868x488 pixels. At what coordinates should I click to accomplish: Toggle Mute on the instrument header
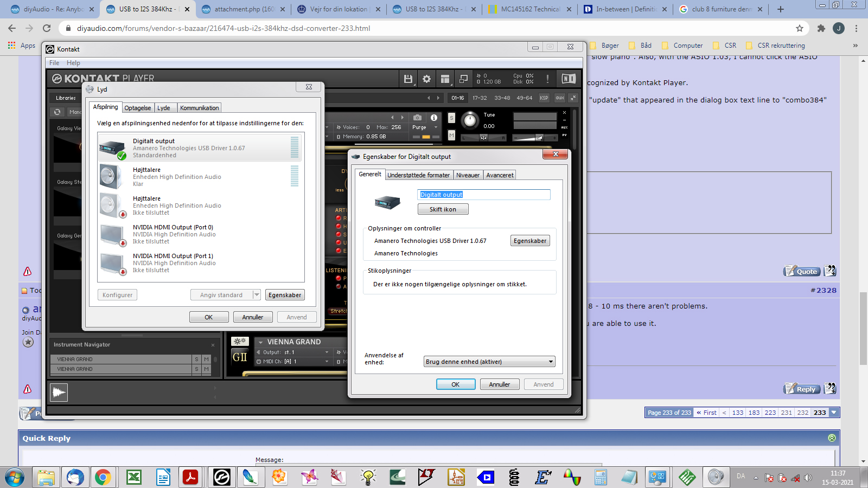(451, 135)
